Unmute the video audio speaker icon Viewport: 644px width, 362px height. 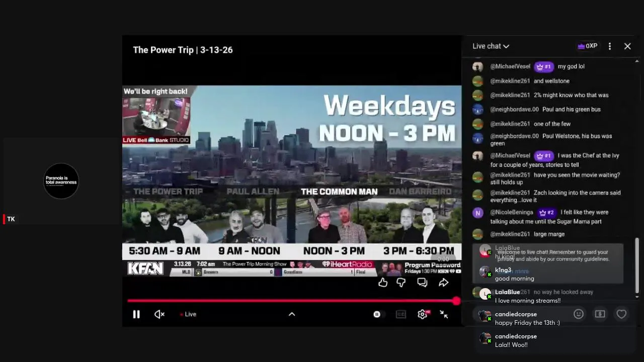(x=159, y=314)
